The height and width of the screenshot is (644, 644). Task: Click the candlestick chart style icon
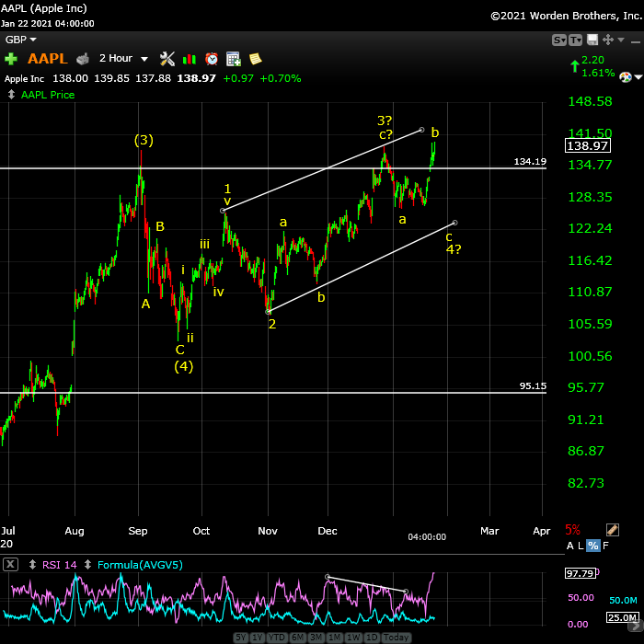190,59
